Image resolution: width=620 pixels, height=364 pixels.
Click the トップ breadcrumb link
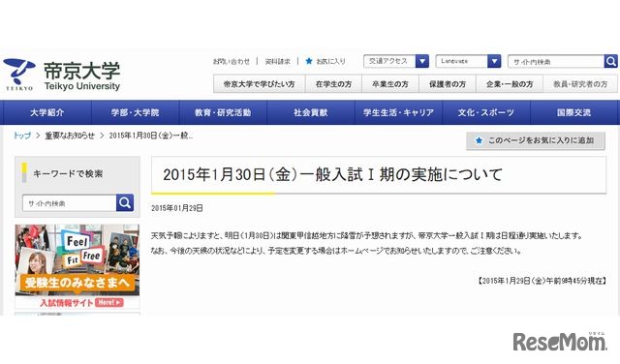coord(22,136)
